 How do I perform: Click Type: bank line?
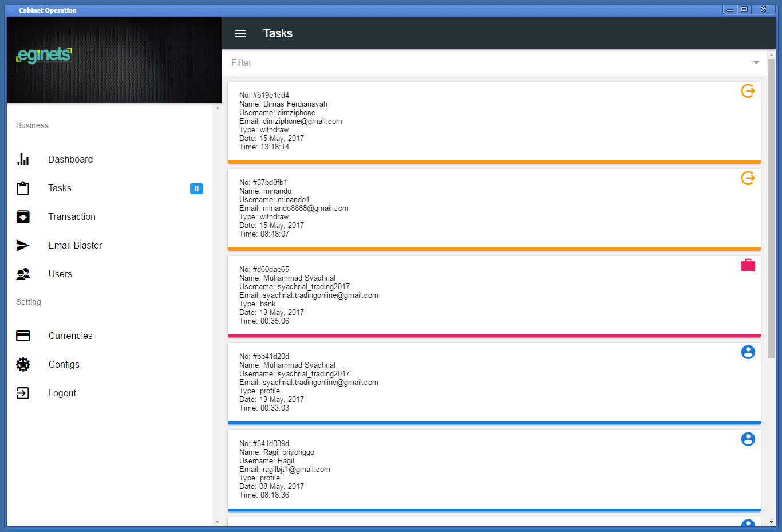[258, 304]
